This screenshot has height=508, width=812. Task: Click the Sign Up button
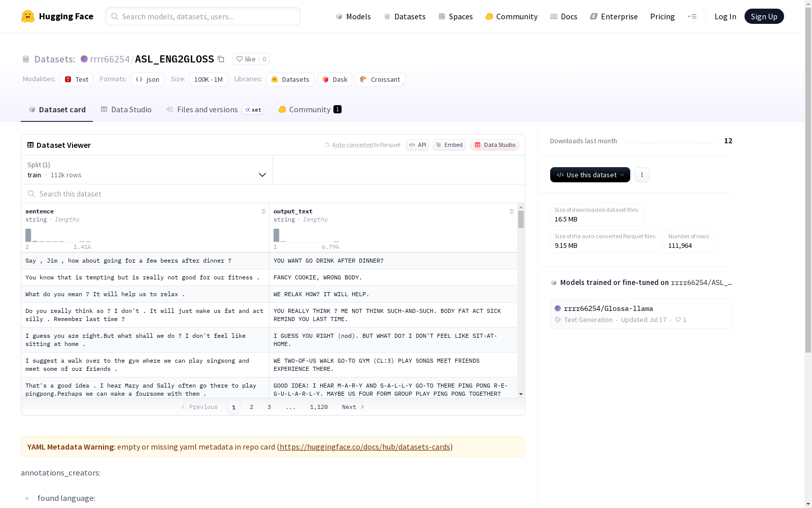pos(764,16)
